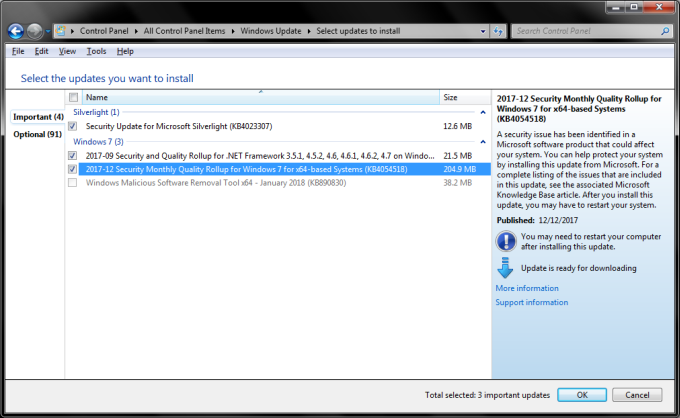Click the Silverlight (1) group label

pyautogui.click(x=96, y=112)
